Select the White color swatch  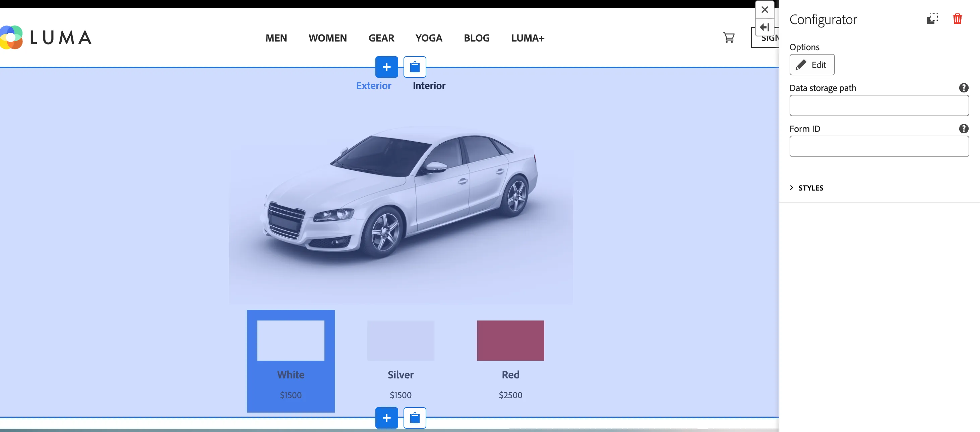click(291, 340)
